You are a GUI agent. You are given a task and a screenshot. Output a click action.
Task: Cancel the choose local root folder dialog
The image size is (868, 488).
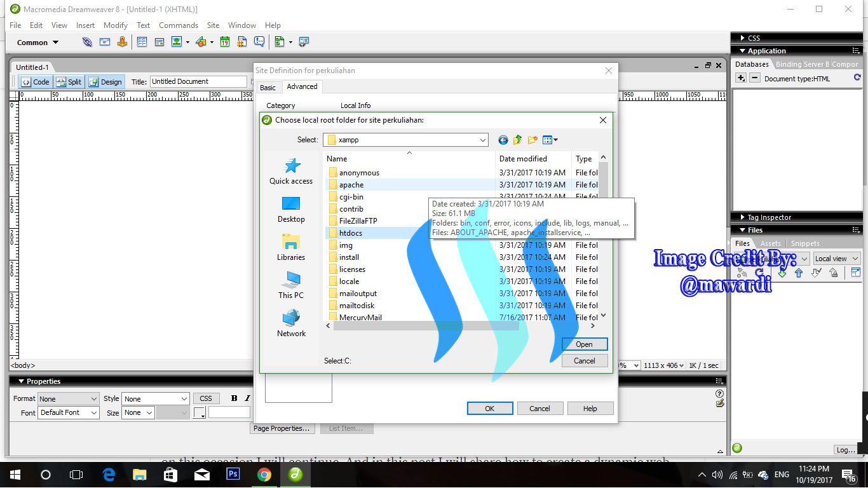pyautogui.click(x=585, y=360)
